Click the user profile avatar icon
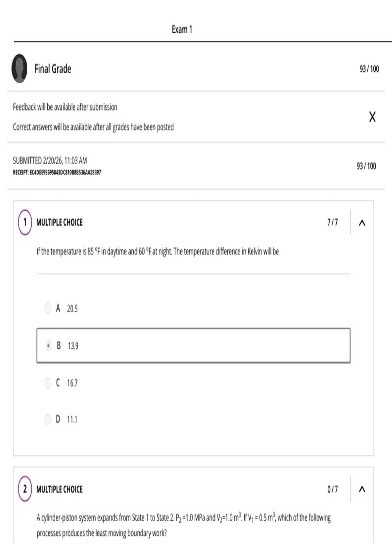Viewport: 392px width, 556px height. pos(19,68)
